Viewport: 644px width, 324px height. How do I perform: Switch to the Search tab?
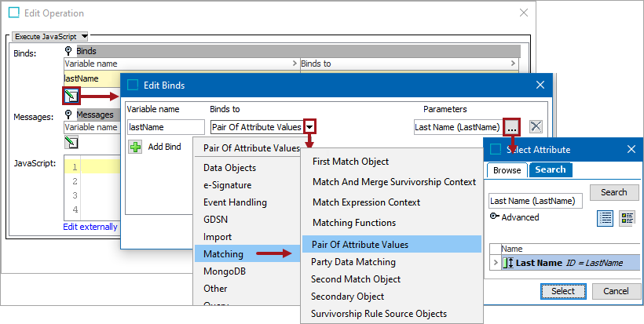(x=550, y=169)
